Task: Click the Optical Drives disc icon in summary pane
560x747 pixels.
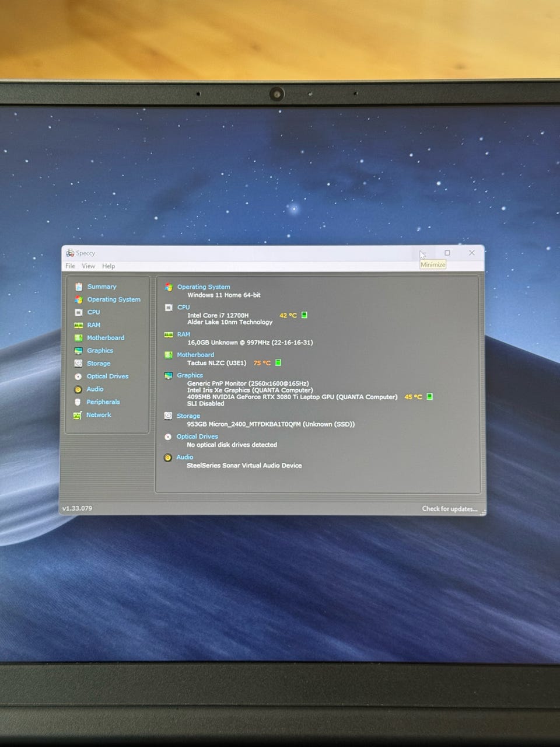Action: (x=168, y=437)
